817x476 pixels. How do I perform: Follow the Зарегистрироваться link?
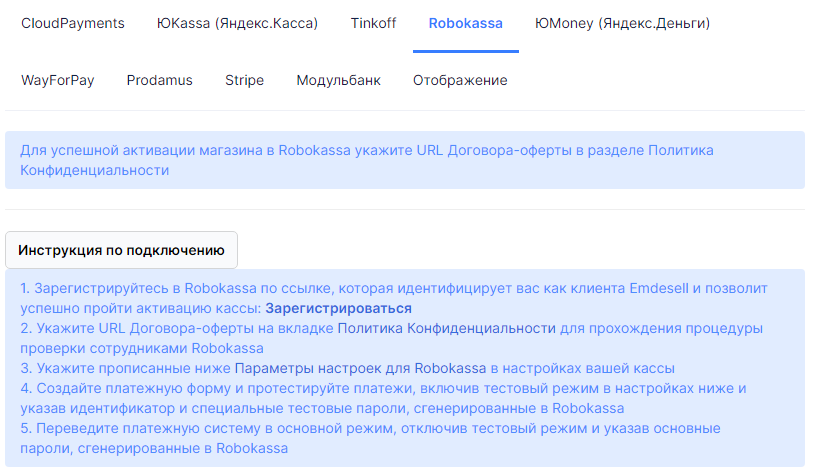tap(339, 308)
